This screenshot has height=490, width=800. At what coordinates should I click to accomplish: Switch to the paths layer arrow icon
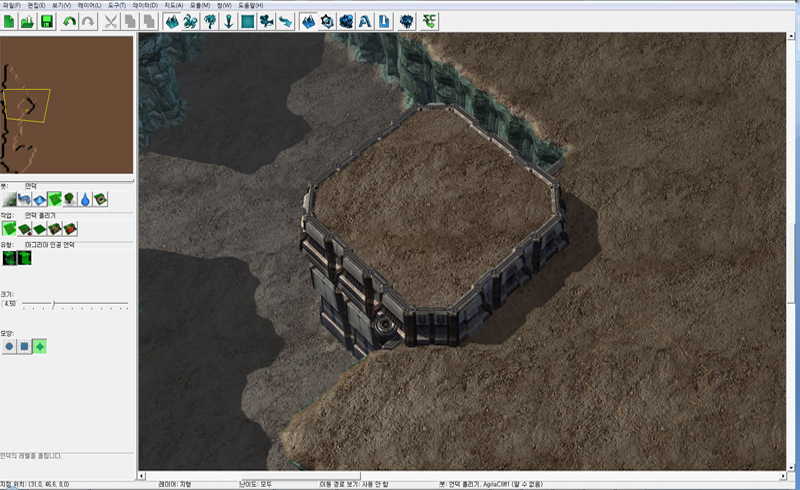tap(285, 21)
